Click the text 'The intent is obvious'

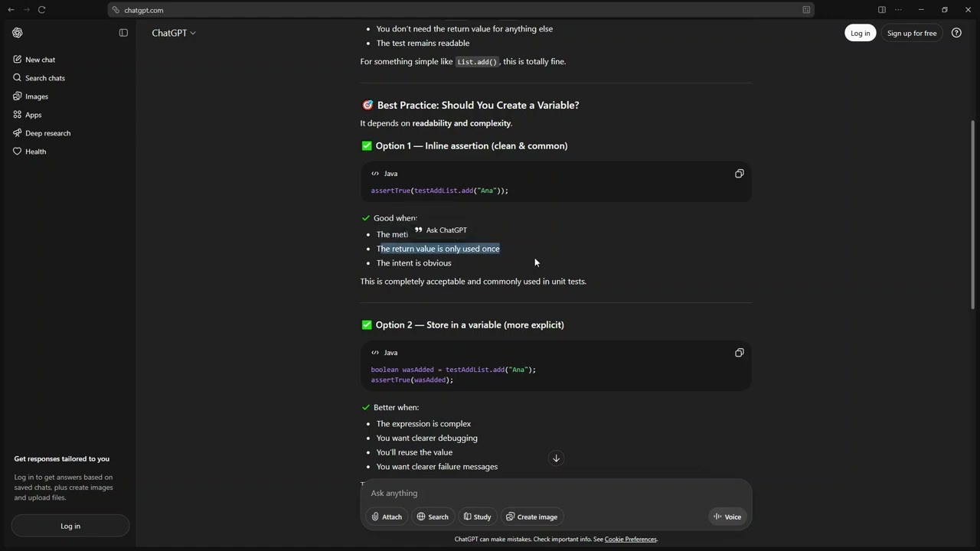pos(413,263)
